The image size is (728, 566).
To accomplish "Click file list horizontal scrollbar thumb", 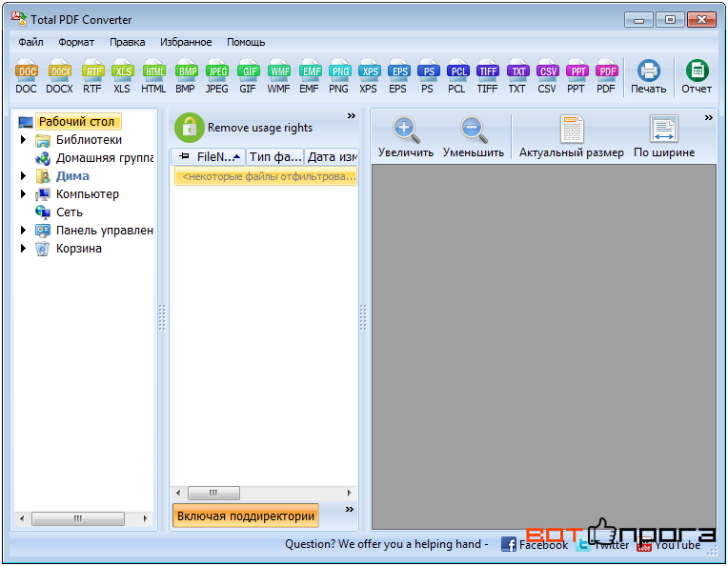I will pos(213,493).
